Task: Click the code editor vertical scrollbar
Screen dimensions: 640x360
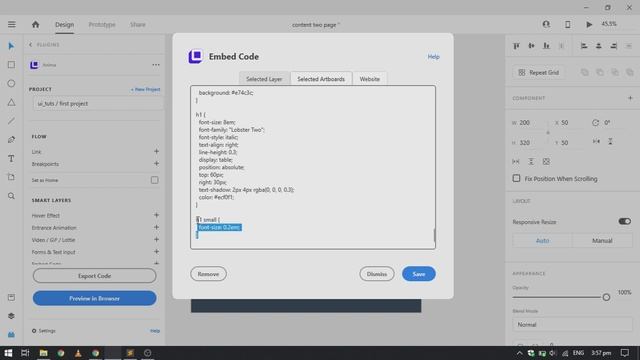Action: click(434, 235)
